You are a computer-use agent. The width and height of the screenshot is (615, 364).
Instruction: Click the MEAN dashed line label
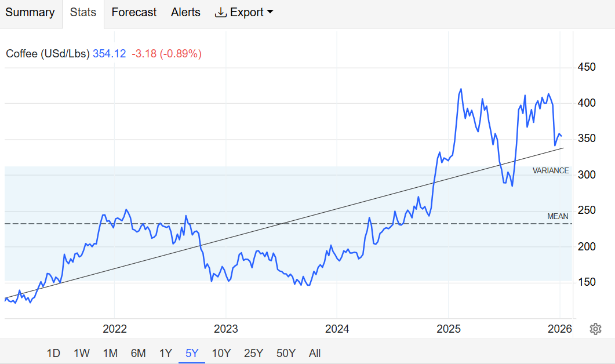pos(558,217)
